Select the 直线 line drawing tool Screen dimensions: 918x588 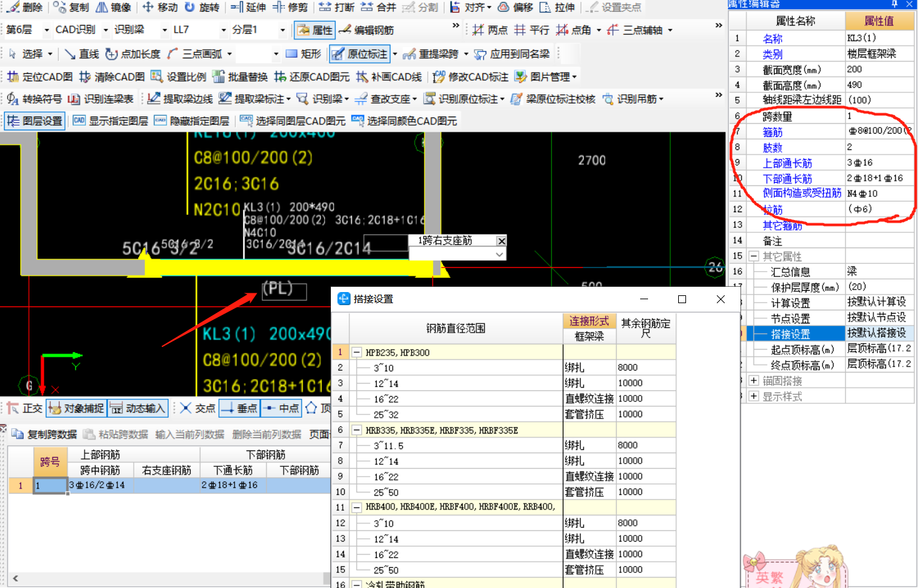[82, 54]
